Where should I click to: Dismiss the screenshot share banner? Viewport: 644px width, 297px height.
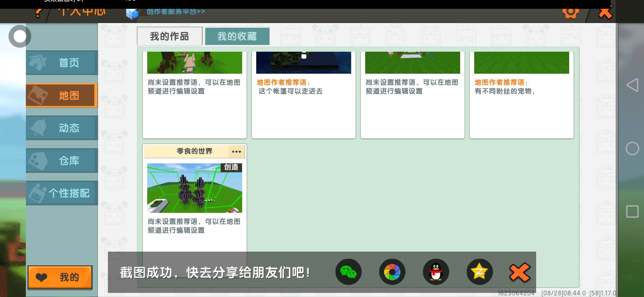[x=520, y=273]
